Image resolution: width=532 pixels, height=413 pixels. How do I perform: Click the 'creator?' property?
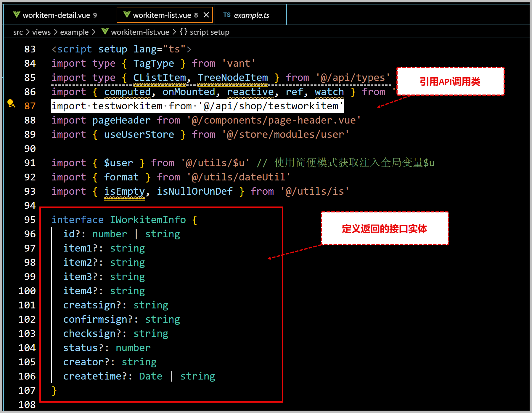point(86,362)
